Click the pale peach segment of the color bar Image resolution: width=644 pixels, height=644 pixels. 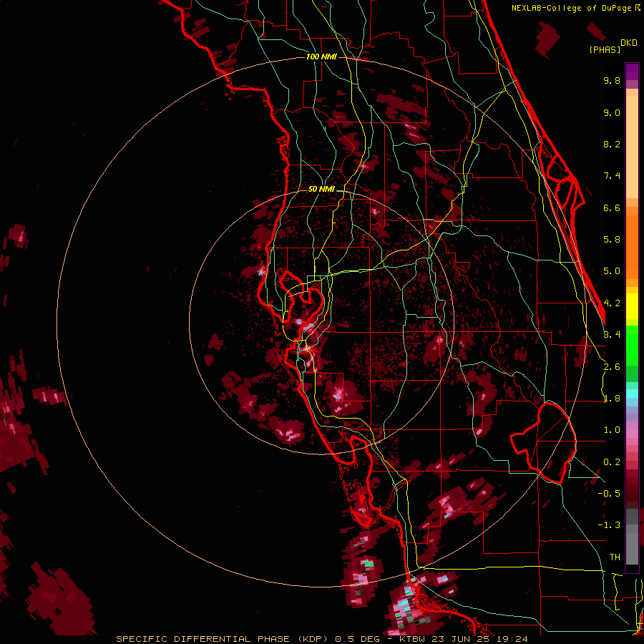coord(632,147)
